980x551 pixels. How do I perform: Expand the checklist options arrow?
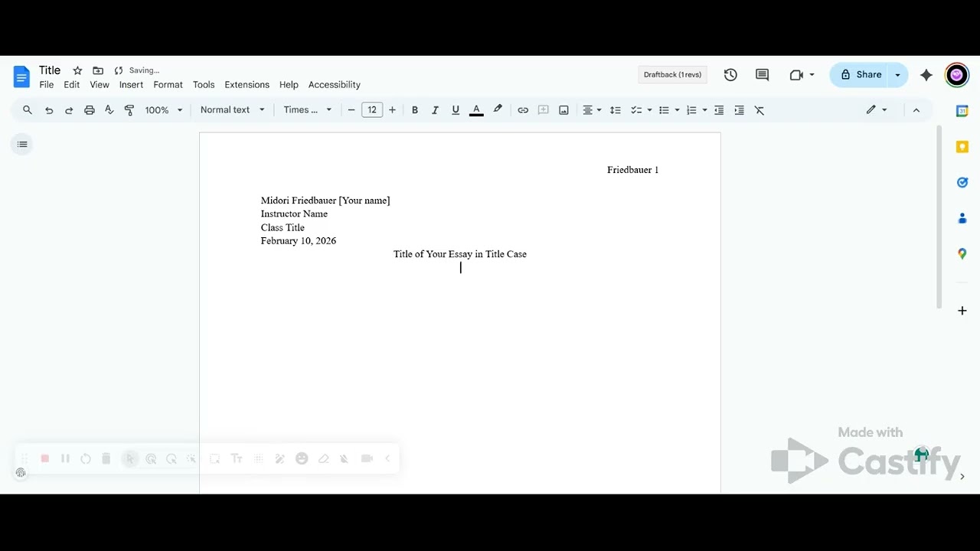pos(649,110)
